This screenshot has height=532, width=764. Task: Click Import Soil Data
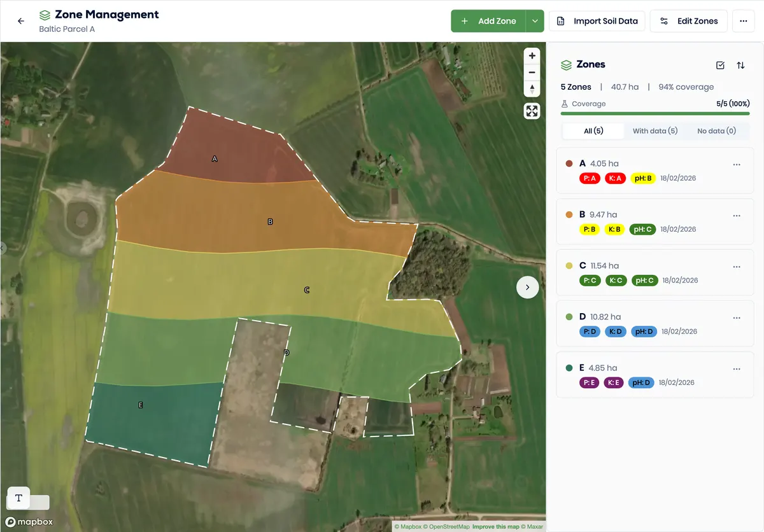(x=597, y=21)
